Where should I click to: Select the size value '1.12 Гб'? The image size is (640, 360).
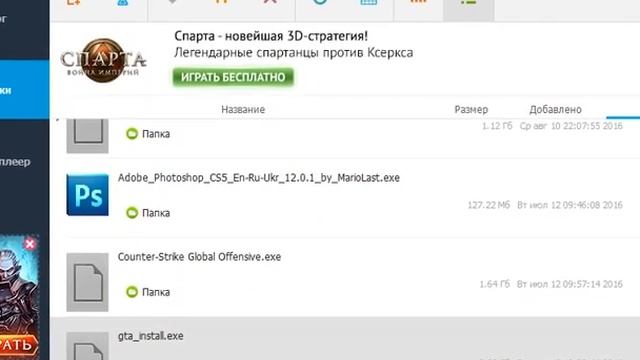pyautogui.click(x=497, y=126)
